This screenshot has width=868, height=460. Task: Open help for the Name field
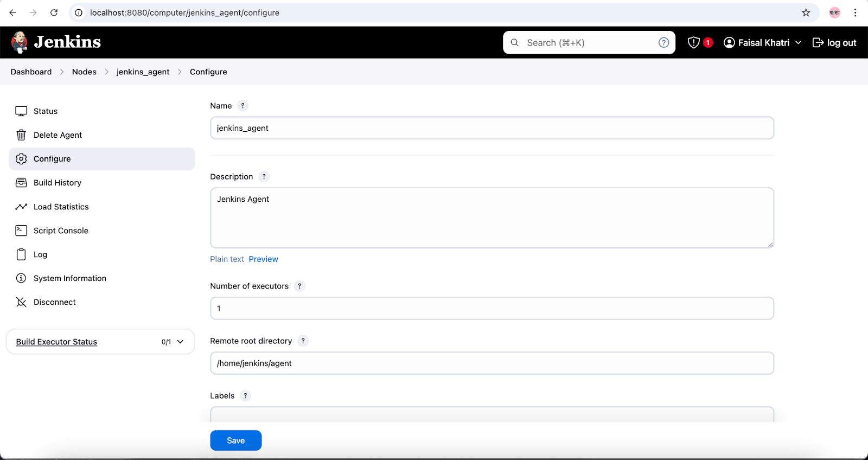click(x=243, y=106)
